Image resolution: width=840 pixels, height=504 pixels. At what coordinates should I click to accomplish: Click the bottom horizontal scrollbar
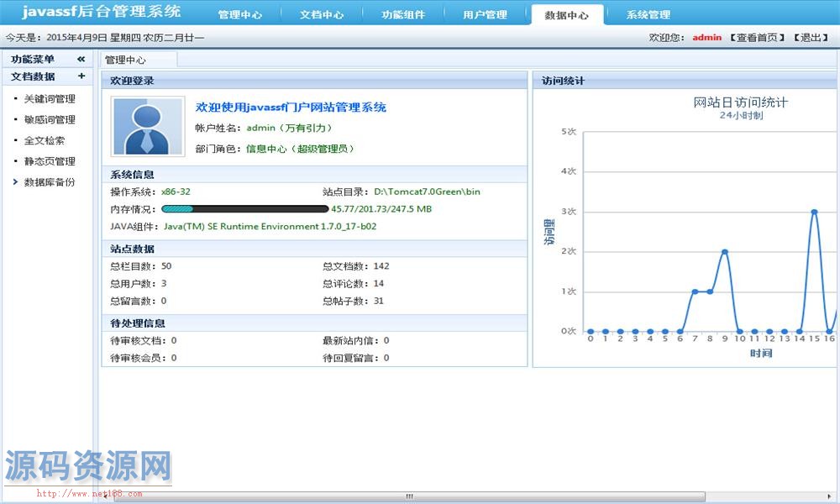(412, 496)
